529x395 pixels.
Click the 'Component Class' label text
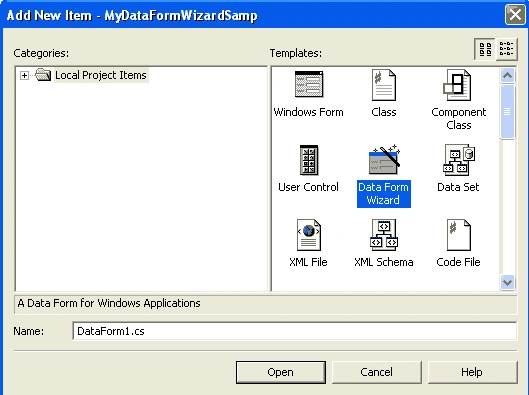[458, 118]
